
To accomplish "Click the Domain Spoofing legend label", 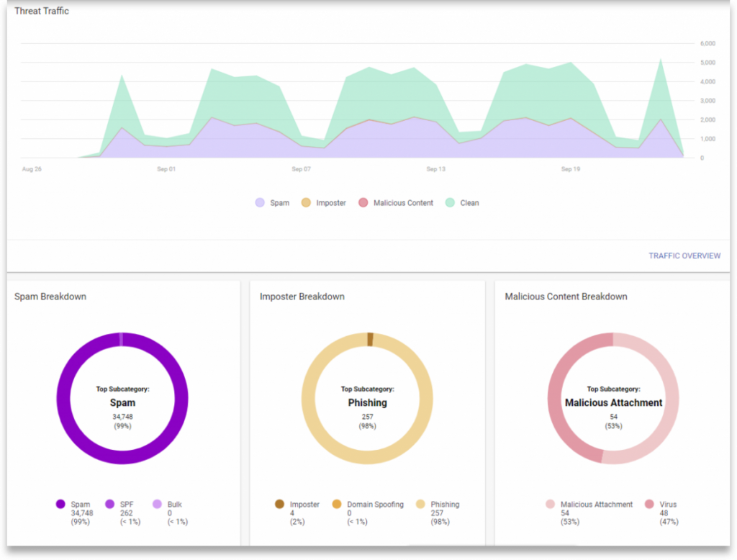I will 375,505.
